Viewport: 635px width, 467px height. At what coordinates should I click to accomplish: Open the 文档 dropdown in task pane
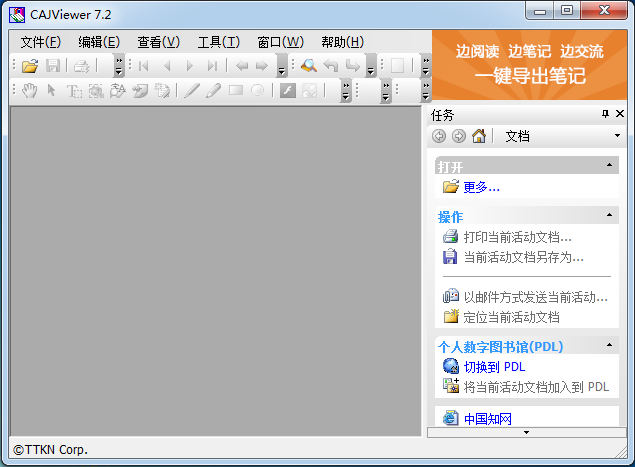[x=617, y=136]
